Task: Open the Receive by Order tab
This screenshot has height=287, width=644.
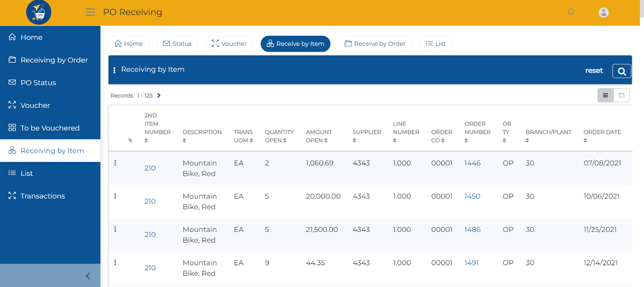Action: pyautogui.click(x=375, y=44)
